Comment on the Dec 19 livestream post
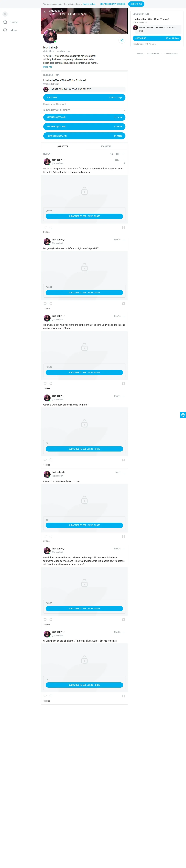 51,304
